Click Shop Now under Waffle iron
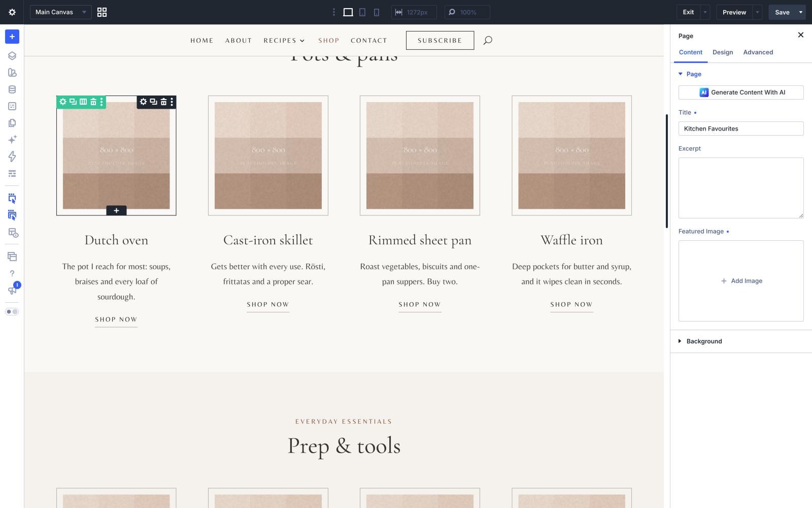The height and width of the screenshot is (508, 812). coord(571,304)
